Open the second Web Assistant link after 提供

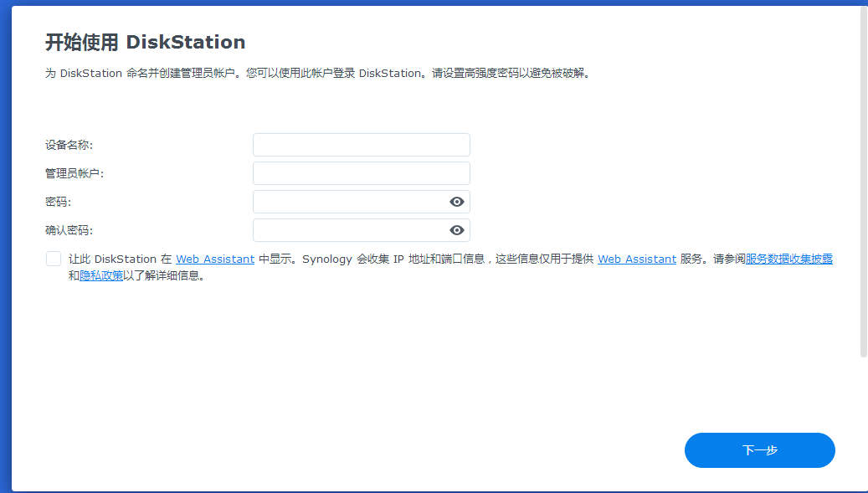pos(637,259)
